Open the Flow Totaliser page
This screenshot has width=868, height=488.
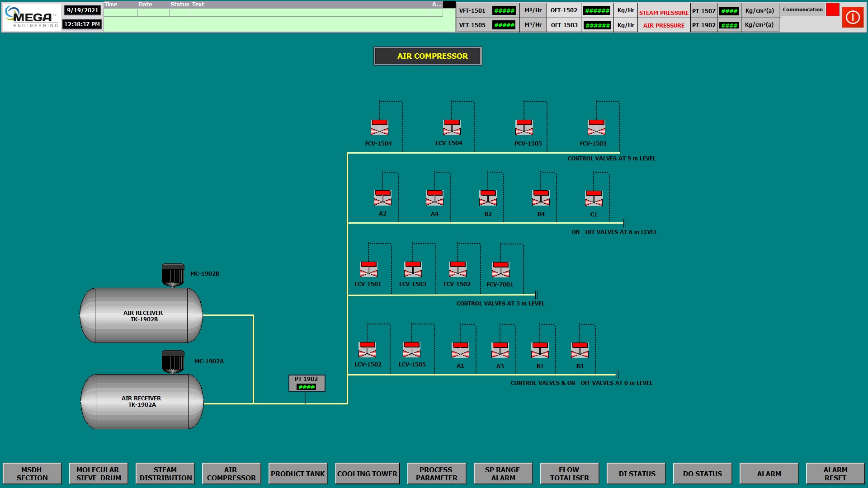(569, 474)
